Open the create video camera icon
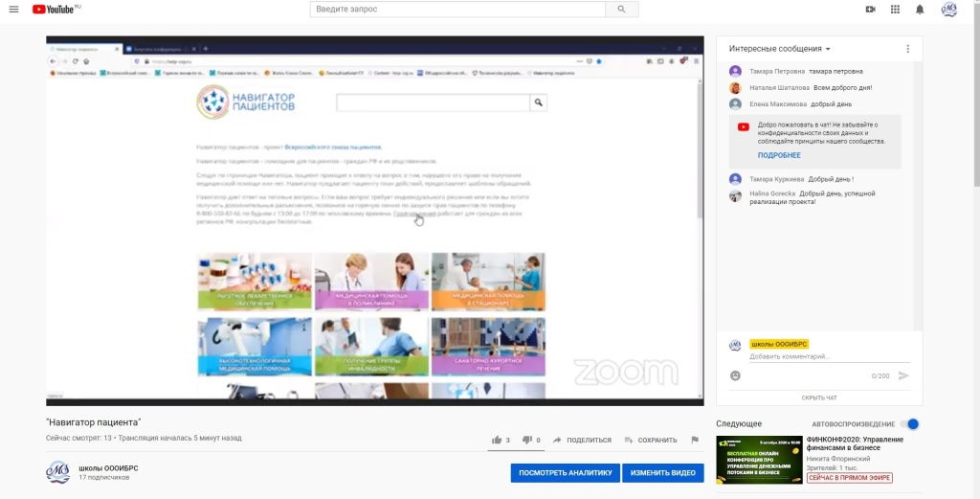The width and height of the screenshot is (980, 499). point(870,10)
